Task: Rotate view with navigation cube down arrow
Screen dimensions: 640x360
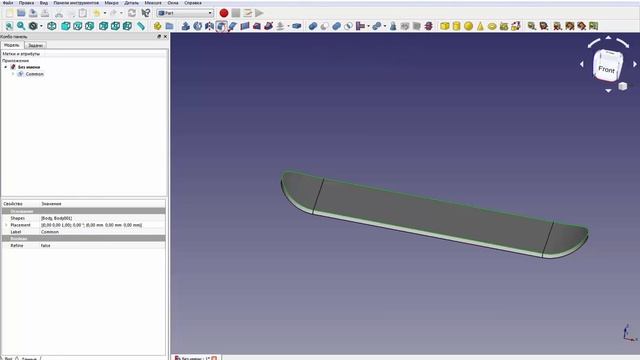Action: [608, 91]
